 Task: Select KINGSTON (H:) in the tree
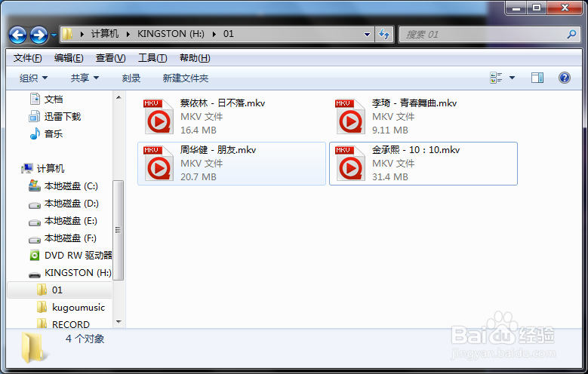pyautogui.click(x=78, y=272)
